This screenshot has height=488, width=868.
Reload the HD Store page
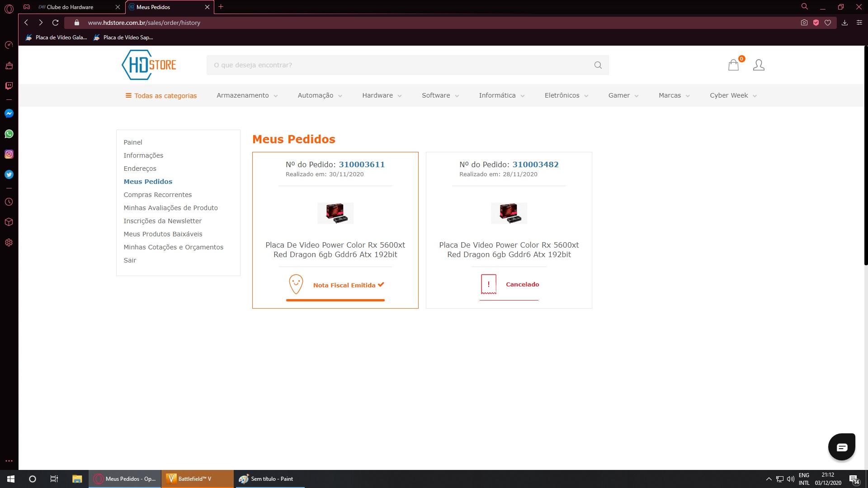point(55,23)
